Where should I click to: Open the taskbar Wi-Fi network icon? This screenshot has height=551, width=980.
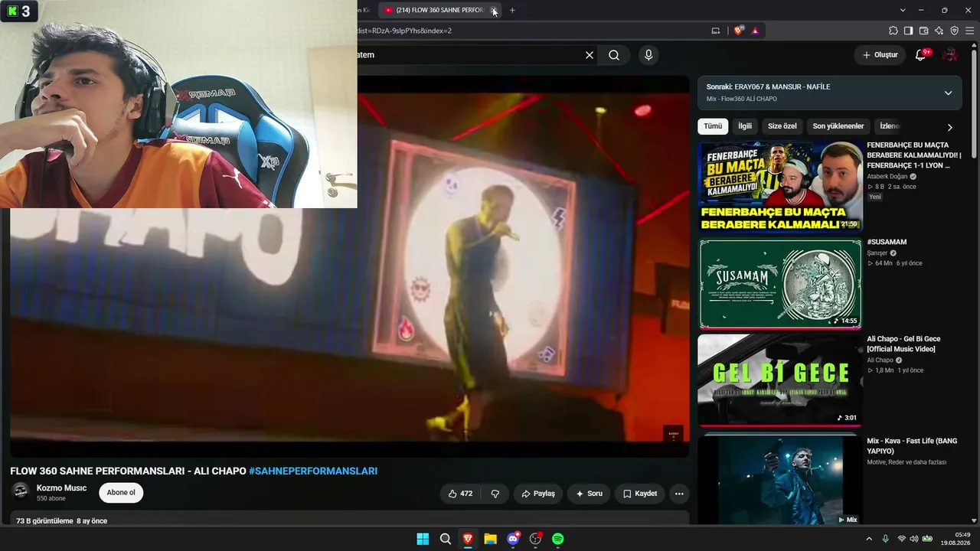(x=901, y=539)
